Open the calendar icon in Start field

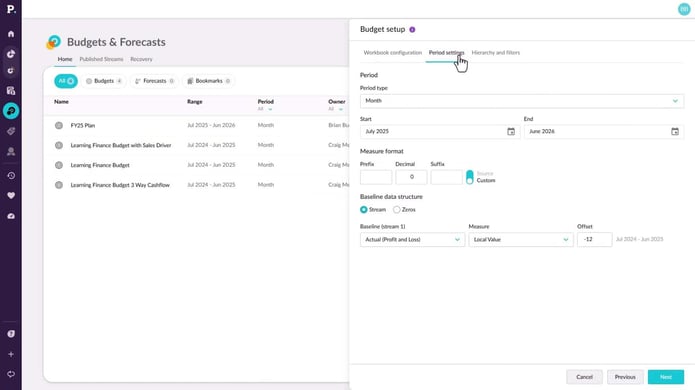pyautogui.click(x=511, y=132)
